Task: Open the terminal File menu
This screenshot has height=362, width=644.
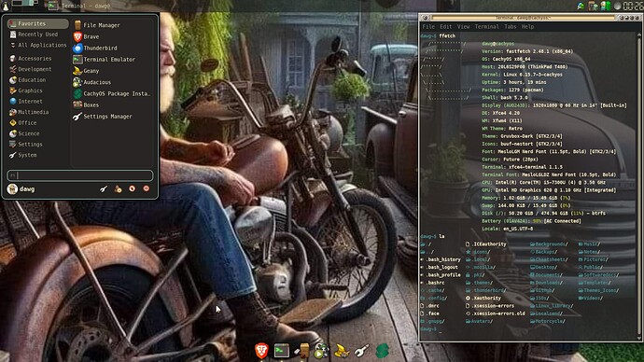Action: (428, 27)
